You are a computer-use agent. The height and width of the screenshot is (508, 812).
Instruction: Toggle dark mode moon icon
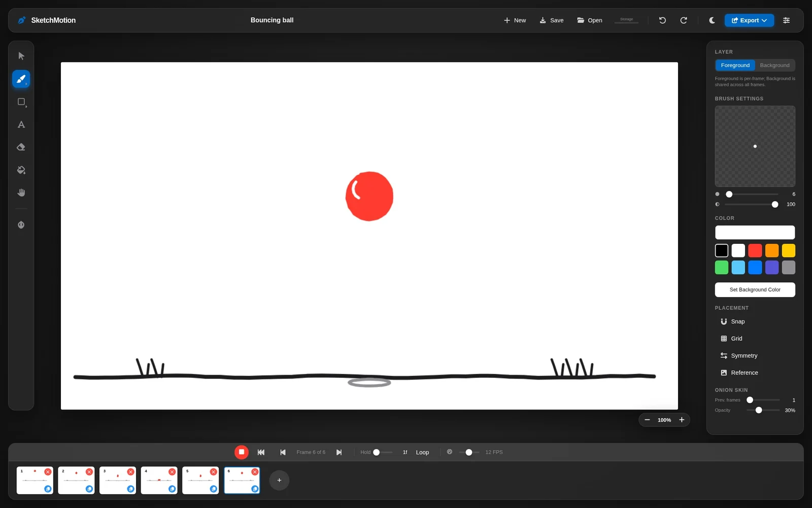[x=712, y=20]
